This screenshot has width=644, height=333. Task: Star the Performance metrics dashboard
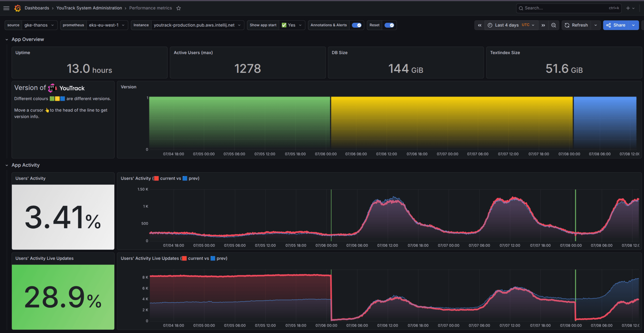tap(179, 8)
